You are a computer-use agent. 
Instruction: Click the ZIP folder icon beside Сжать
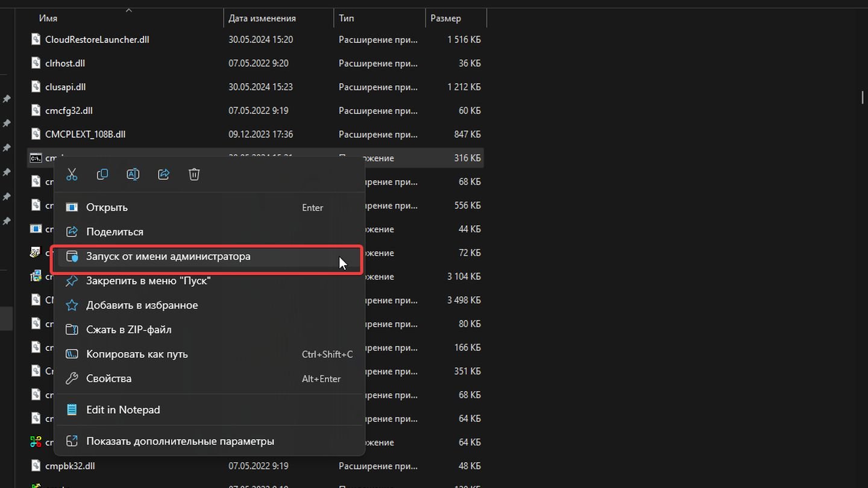72,330
